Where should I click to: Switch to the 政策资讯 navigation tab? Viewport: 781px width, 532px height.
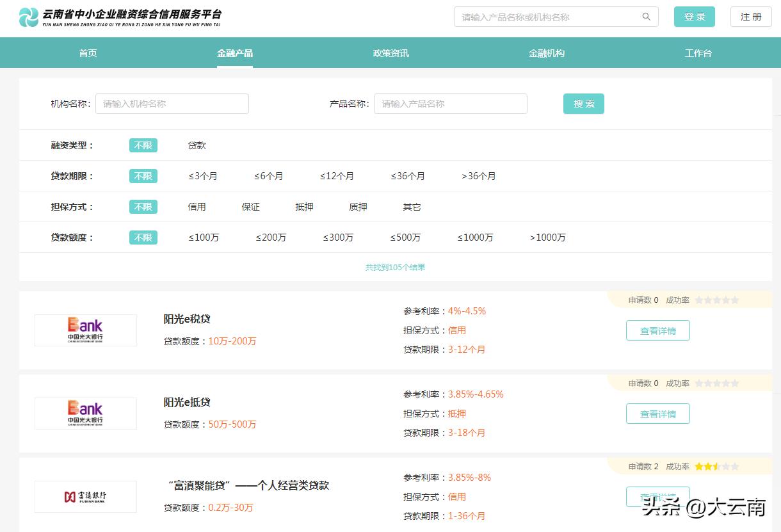[390, 52]
